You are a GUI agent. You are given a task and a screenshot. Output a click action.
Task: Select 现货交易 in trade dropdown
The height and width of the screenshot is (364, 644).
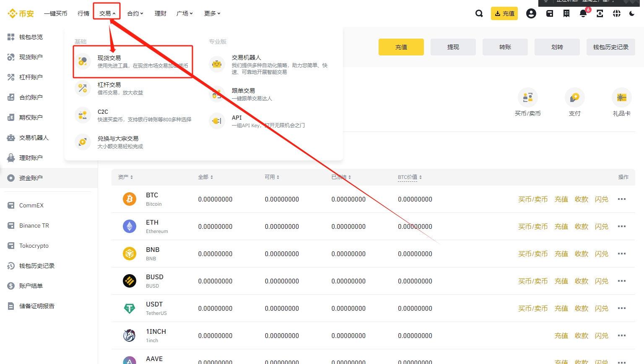click(x=133, y=62)
